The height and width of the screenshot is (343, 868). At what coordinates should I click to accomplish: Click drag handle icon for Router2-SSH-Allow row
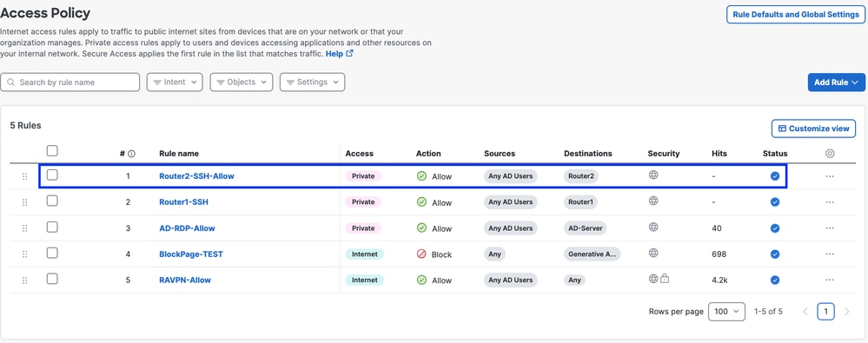point(25,176)
